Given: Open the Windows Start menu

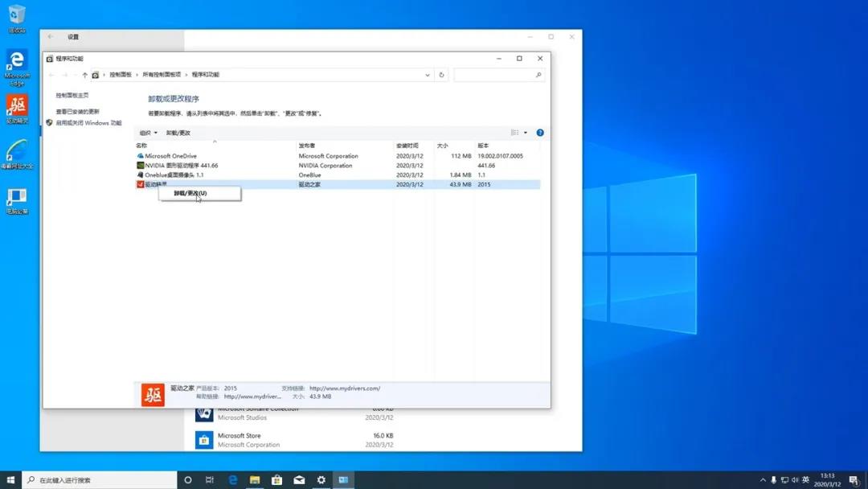Looking at the screenshot, I should pyautogui.click(x=10, y=479).
